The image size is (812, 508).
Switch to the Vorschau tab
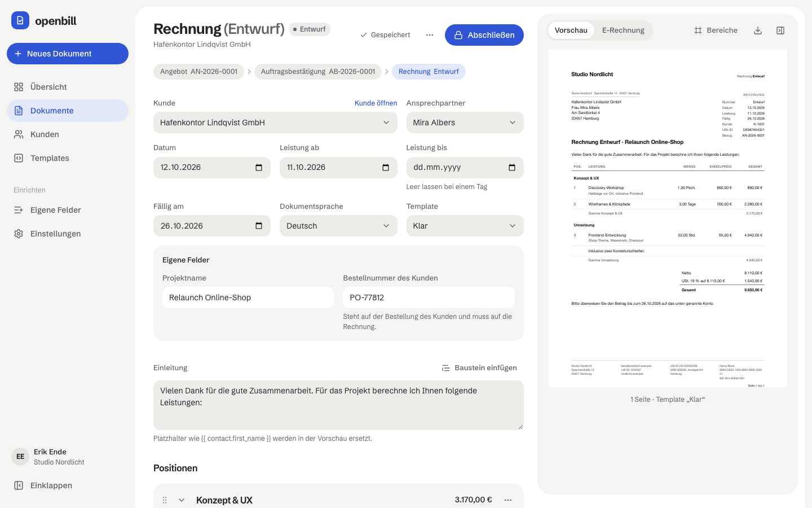571,30
